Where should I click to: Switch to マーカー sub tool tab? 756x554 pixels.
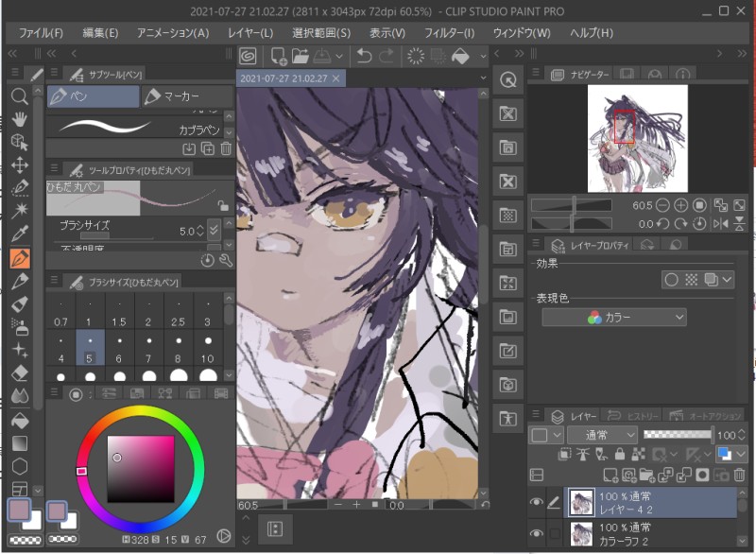tap(187, 96)
